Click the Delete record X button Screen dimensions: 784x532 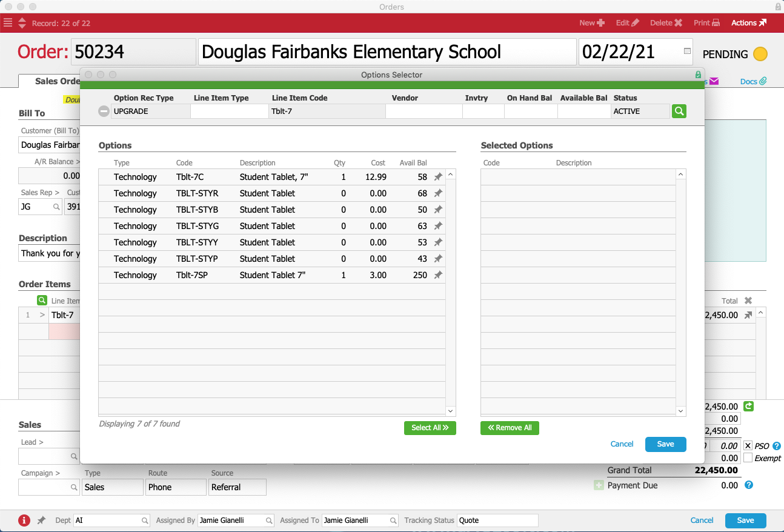(x=678, y=23)
